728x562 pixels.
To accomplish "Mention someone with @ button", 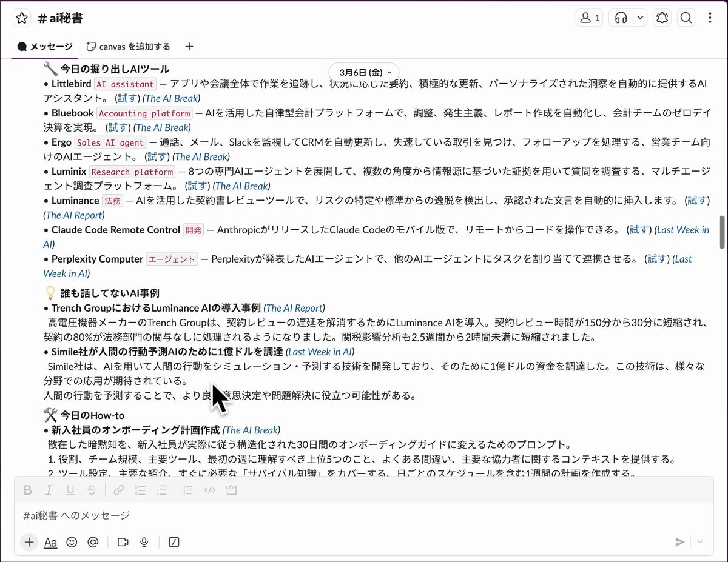I will click(93, 542).
